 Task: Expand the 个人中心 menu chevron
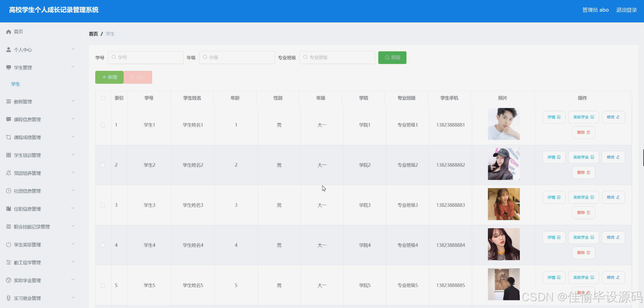[73, 49]
